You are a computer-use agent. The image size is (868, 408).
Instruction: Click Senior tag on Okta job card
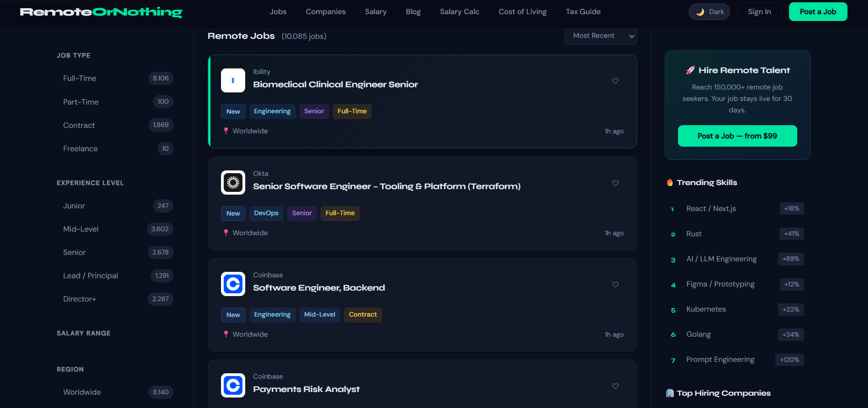click(302, 213)
